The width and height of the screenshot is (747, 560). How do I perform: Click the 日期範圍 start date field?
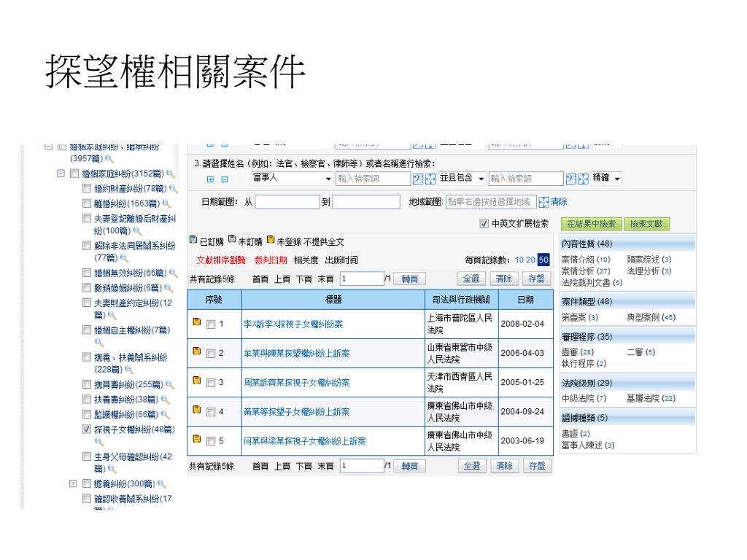click(287, 202)
